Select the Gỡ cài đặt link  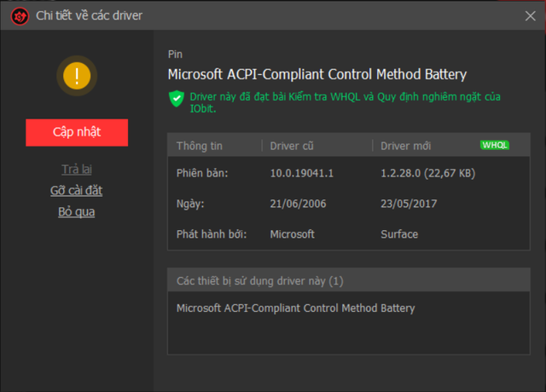77,190
